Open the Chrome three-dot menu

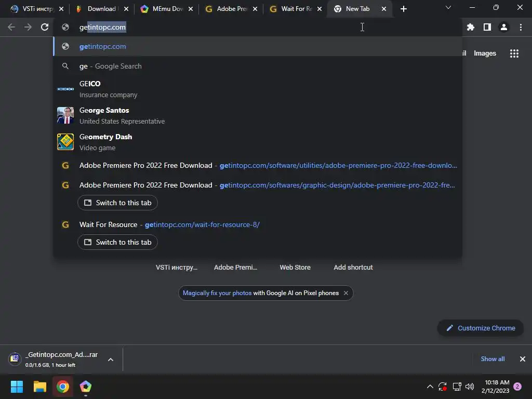(x=521, y=27)
